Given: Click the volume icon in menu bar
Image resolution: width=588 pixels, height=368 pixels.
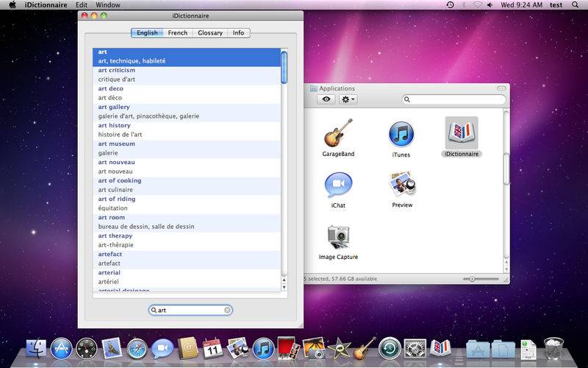Looking at the screenshot, I should click(x=490, y=5).
